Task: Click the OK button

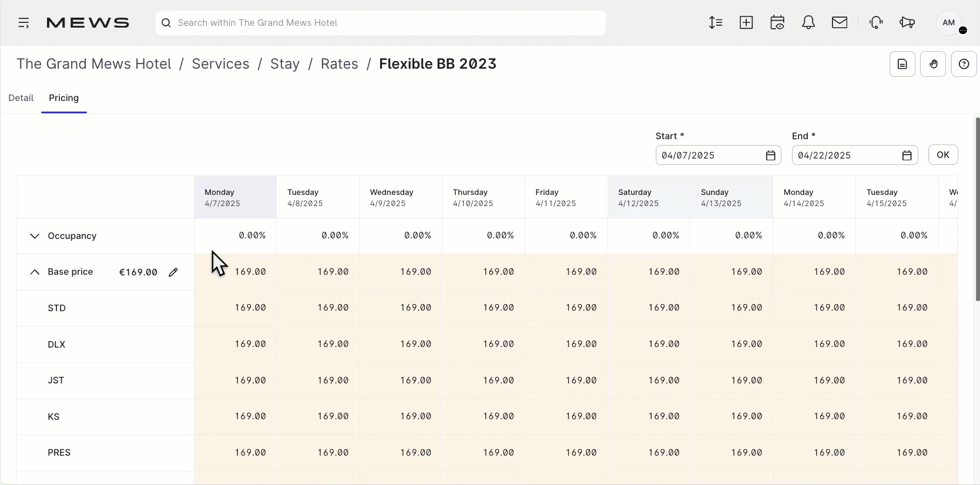Action: [943, 155]
